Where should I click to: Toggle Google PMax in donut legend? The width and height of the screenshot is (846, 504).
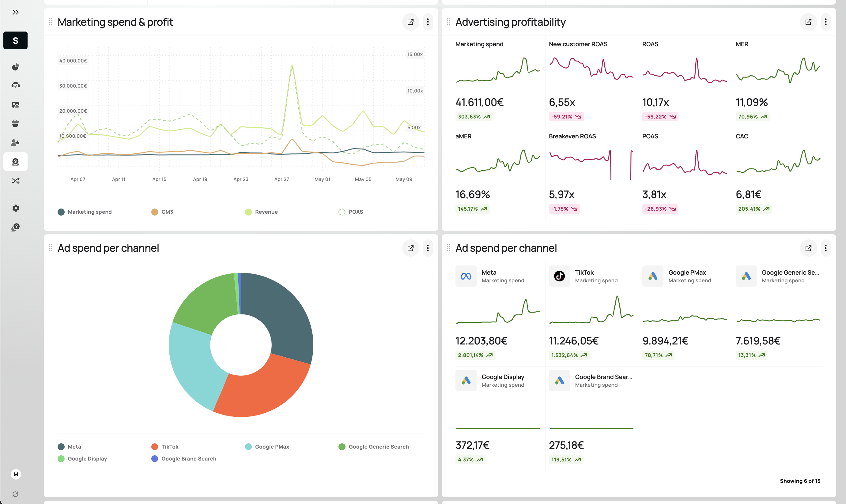click(267, 447)
